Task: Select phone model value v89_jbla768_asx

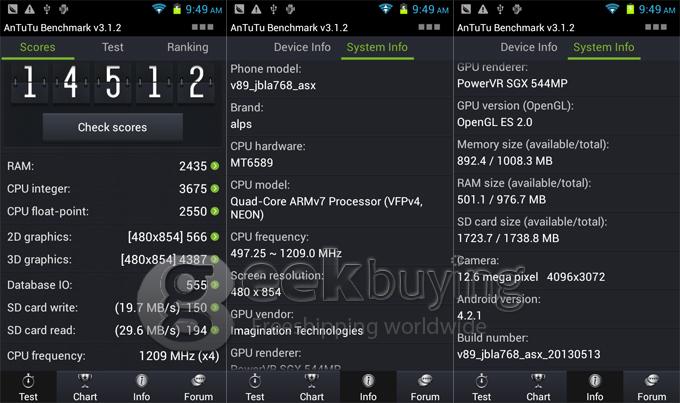Action: (273, 85)
